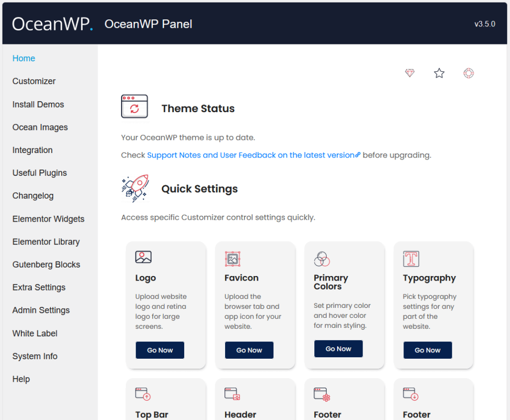The width and height of the screenshot is (510, 420).
Task: Click the Typography card T icon
Action: click(411, 259)
